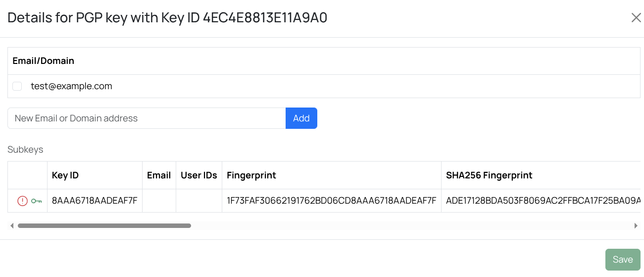Click the SHA256 value starting with ADE17128
The width and height of the screenshot is (644, 277).
pyautogui.click(x=543, y=201)
